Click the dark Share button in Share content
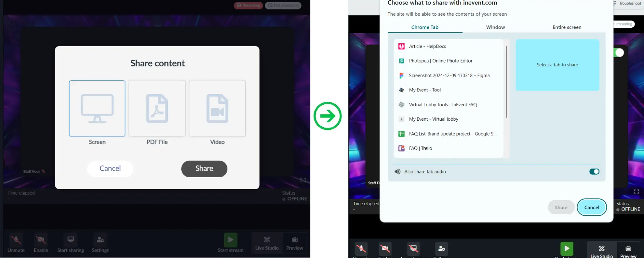644x258 pixels. click(x=204, y=168)
